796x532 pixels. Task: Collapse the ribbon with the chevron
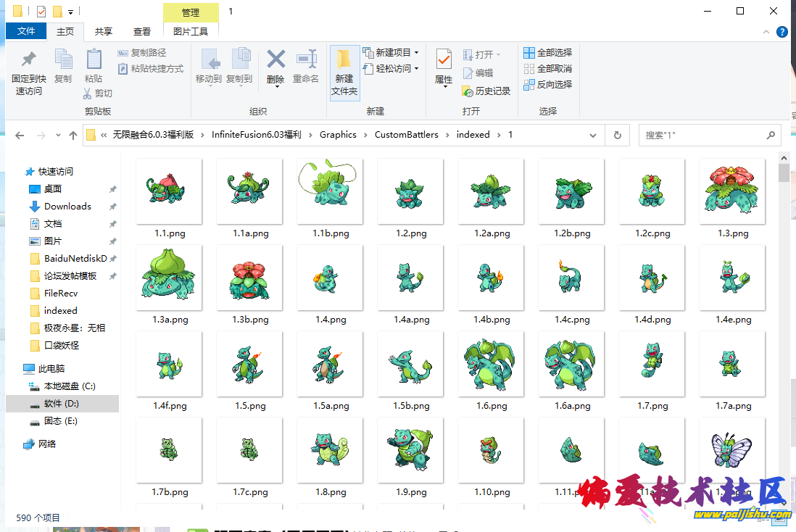(766, 32)
